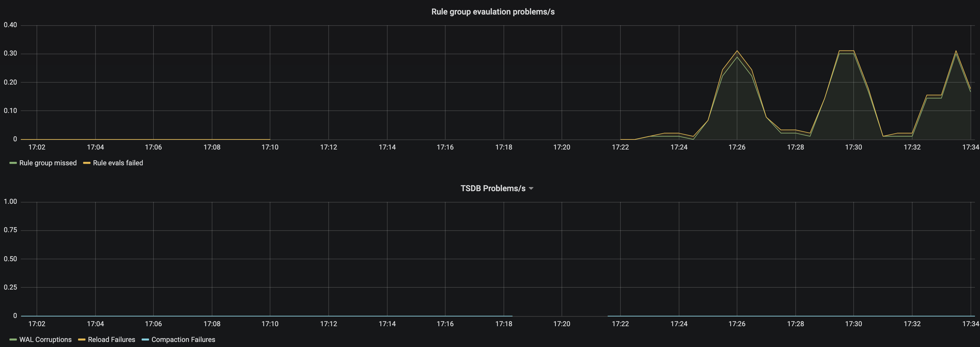Click the green Rule group missed color swatch
This screenshot has width=980, height=347.
point(13,163)
